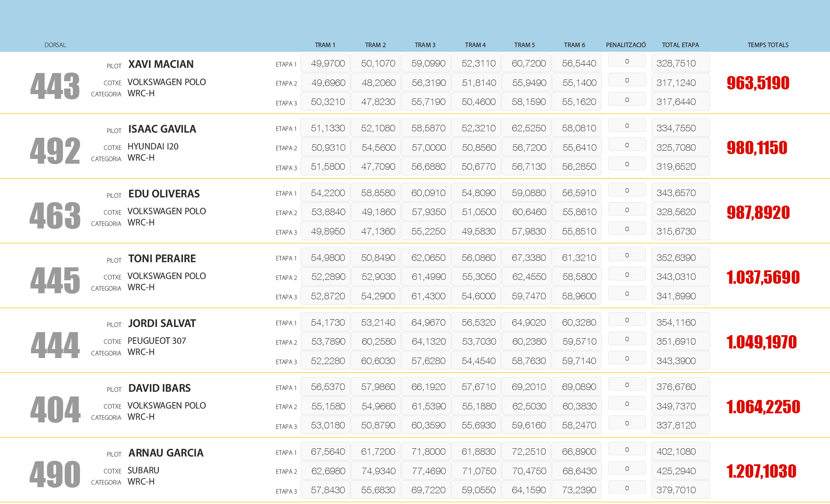
Task: Click the DORSAL column header
Action: [55, 45]
